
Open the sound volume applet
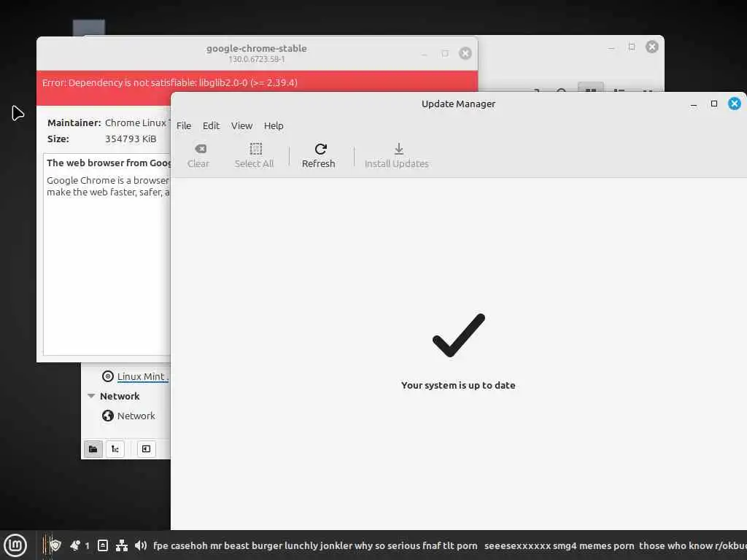click(x=141, y=545)
